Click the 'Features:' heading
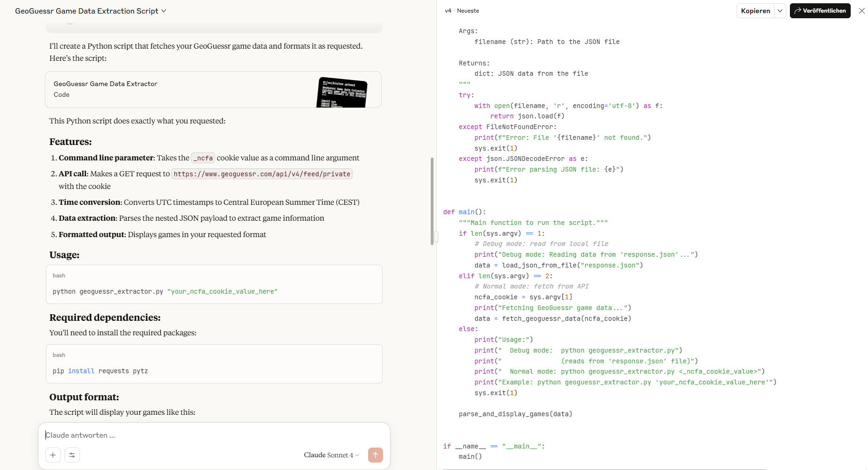This screenshot has height=470, width=868. coord(71,142)
